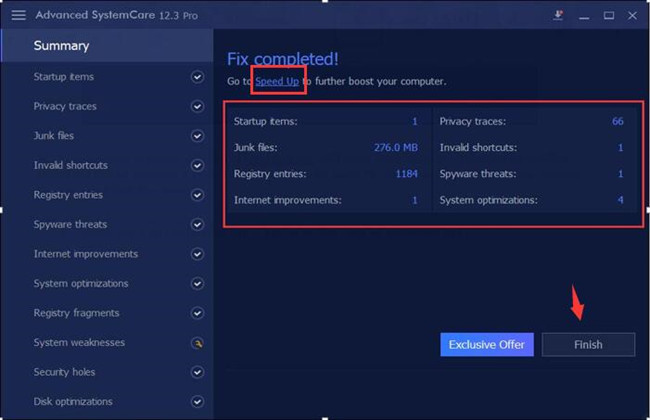The image size is (650, 420).
Task: Click the download update icon in title bar
Action: click(558, 15)
